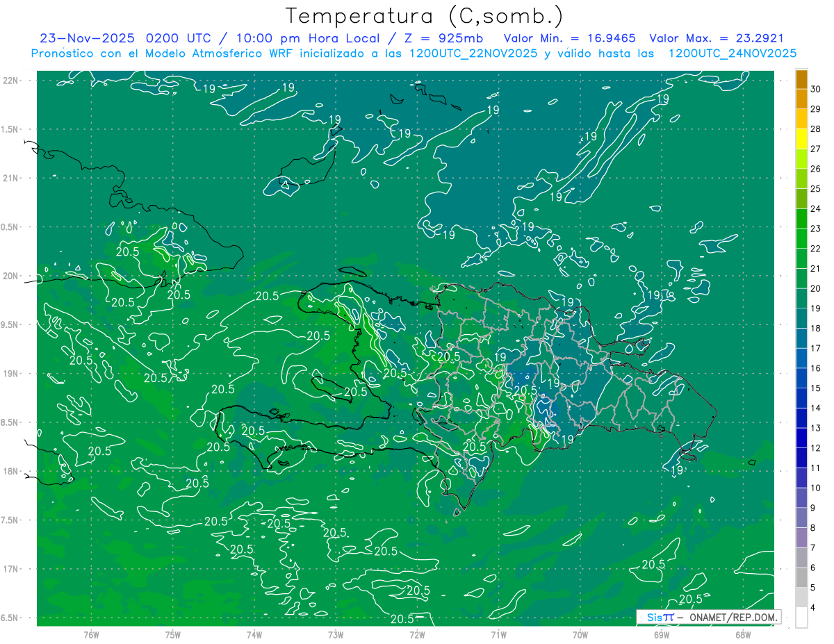834x644 pixels.
Task: Click the color scale label 13
Action: [816, 428]
